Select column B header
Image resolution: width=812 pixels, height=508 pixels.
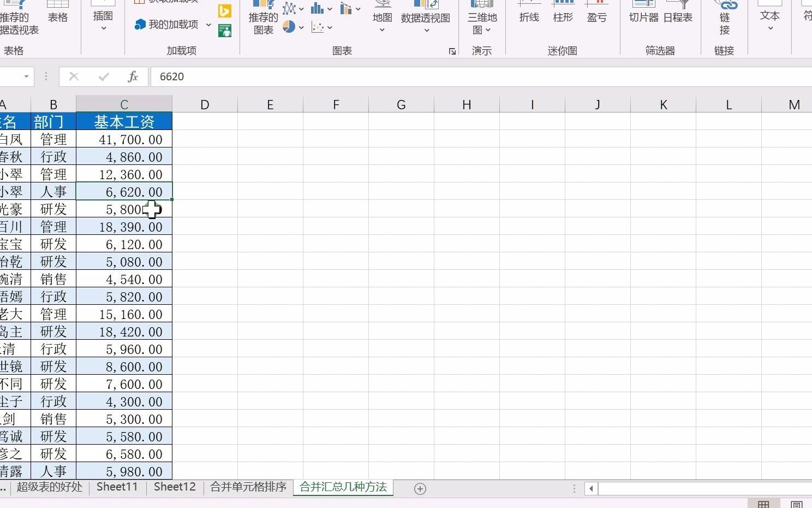point(53,104)
